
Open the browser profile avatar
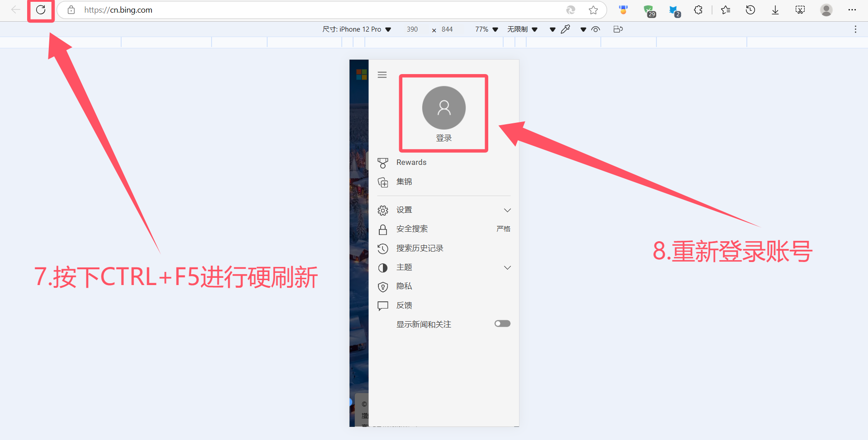pos(826,10)
